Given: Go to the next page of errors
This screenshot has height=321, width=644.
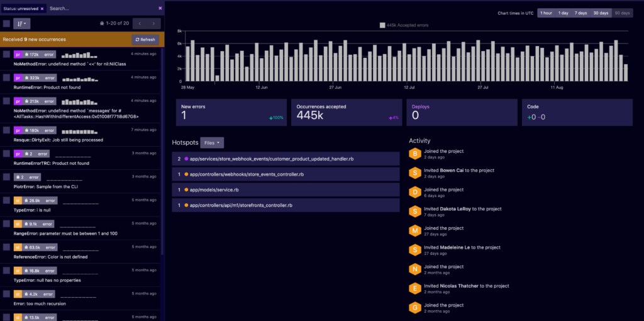Looking at the screenshot, I should [153, 23].
